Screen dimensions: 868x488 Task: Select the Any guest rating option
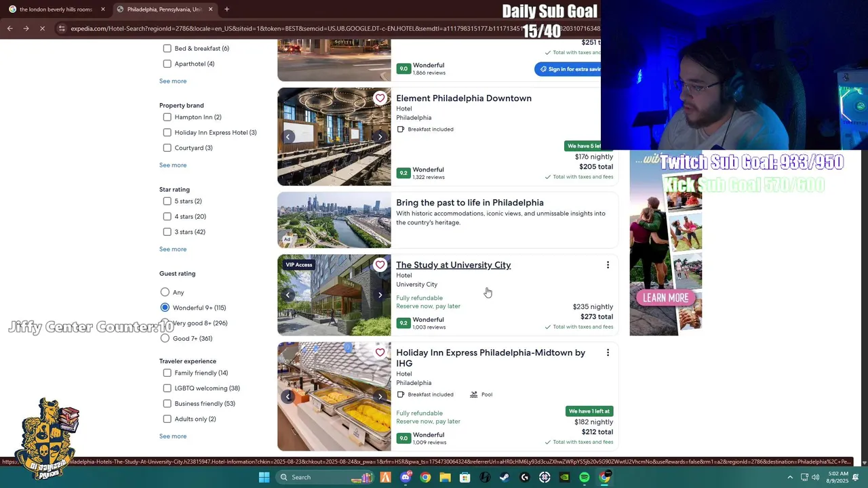pyautogui.click(x=165, y=292)
